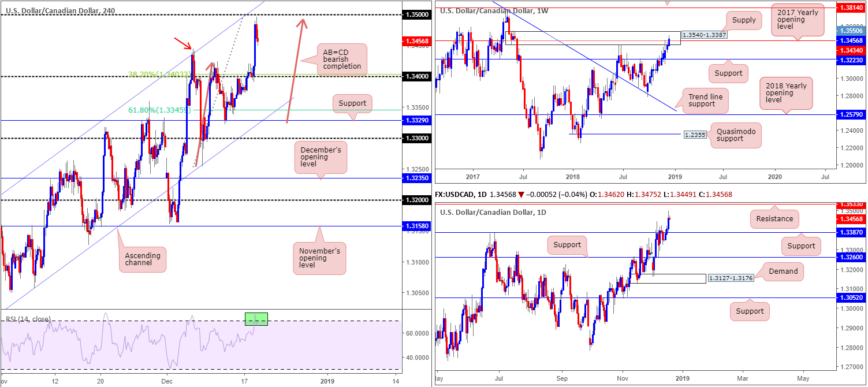Select the '2017 Yearly opening level' callout

point(799,19)
